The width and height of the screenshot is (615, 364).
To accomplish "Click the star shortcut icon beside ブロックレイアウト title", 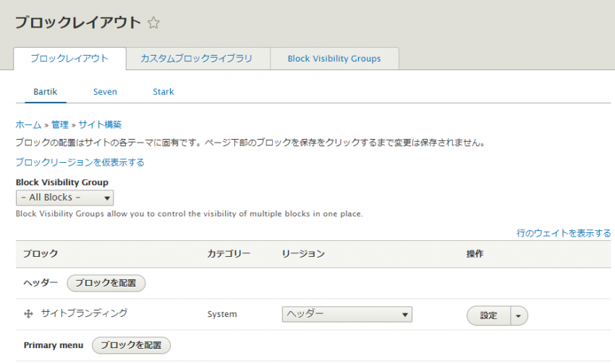I will [x=153, y=23].
